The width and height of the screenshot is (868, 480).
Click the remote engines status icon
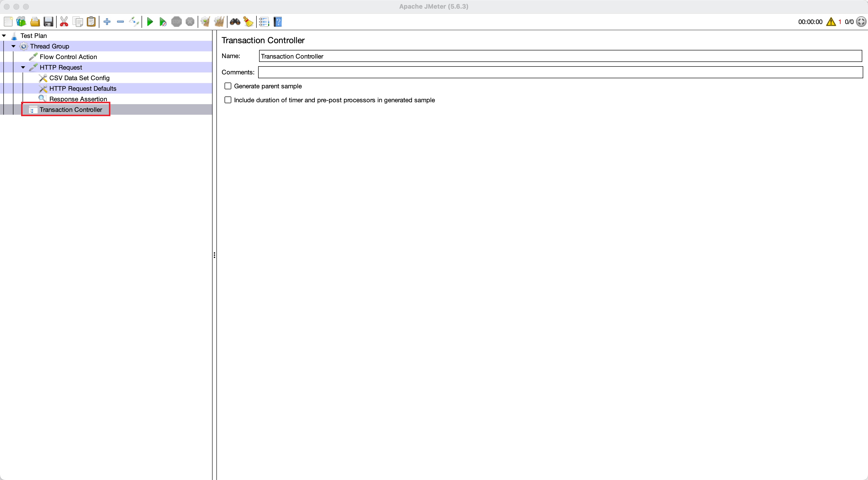(x=861, y=22)
